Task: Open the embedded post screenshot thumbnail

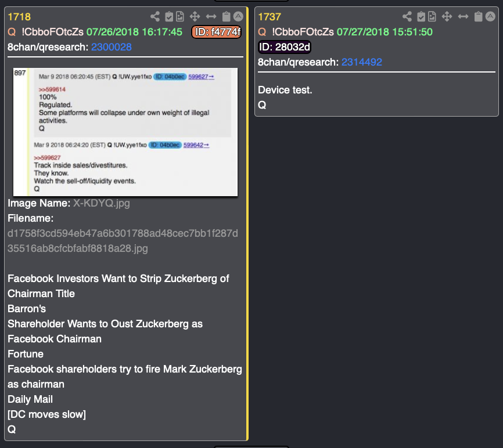Action: tap(125, 132)
